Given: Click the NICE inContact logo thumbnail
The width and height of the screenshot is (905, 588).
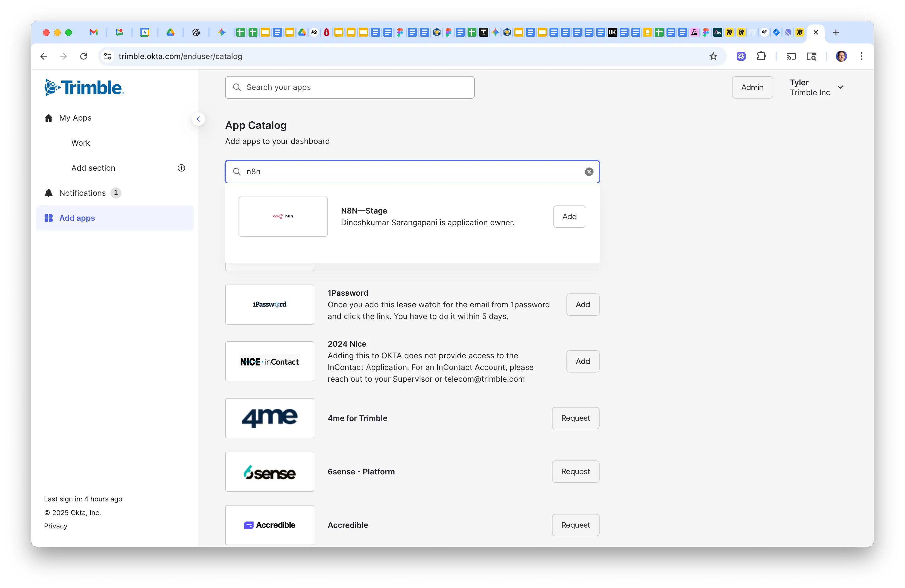Looking at the screenshot, I should pos(270,361).
